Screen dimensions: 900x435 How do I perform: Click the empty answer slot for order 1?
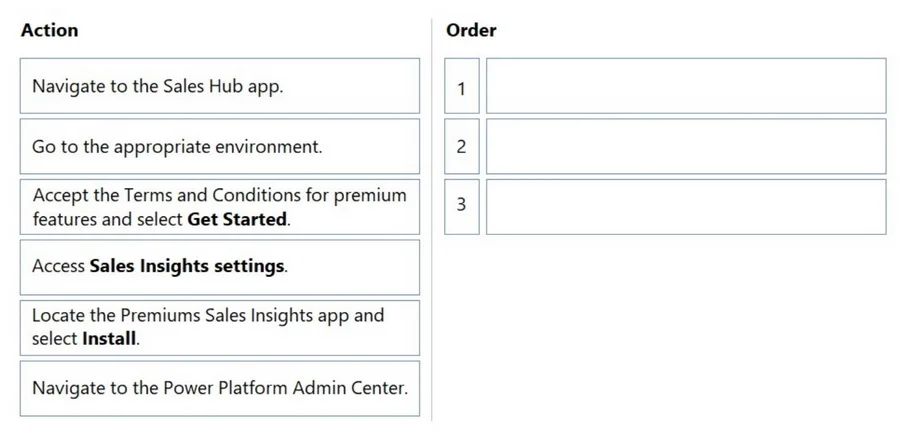pyautogui.click(x=686, y=86)
